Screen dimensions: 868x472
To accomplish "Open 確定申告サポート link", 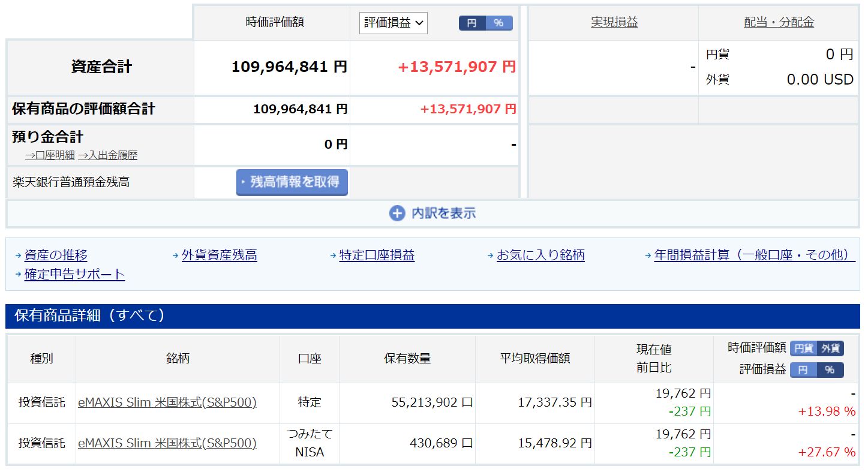I will (74, 275).
